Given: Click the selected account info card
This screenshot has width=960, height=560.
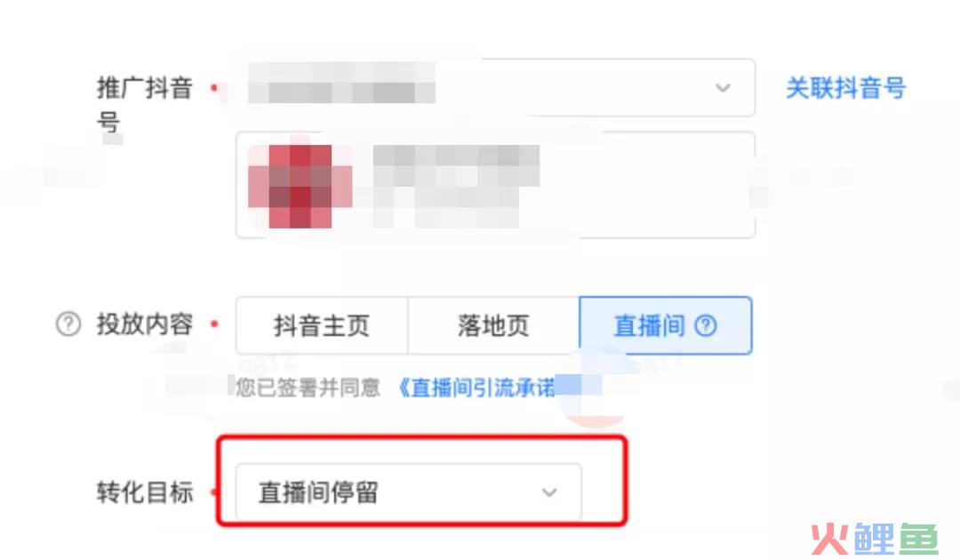Looking at the screenshot, I should (495, 185).
